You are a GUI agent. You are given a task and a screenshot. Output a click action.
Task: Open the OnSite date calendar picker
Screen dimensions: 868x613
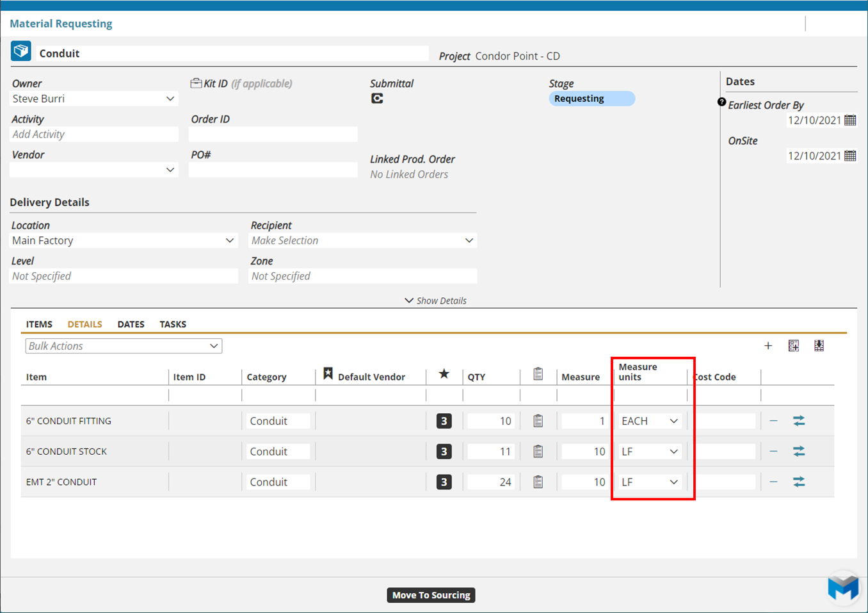tap(850, 156)
